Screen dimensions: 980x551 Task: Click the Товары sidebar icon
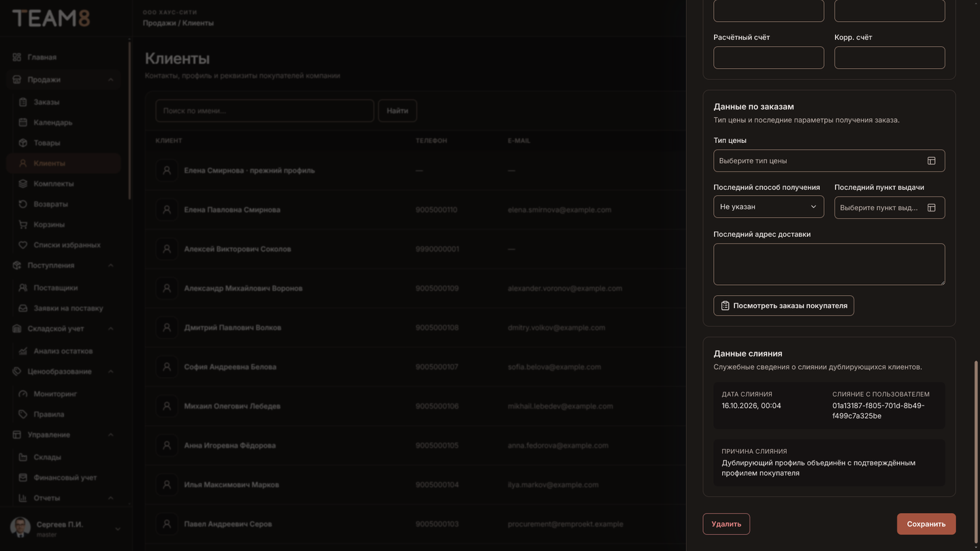pyautogui.click(x=23, y=143)
